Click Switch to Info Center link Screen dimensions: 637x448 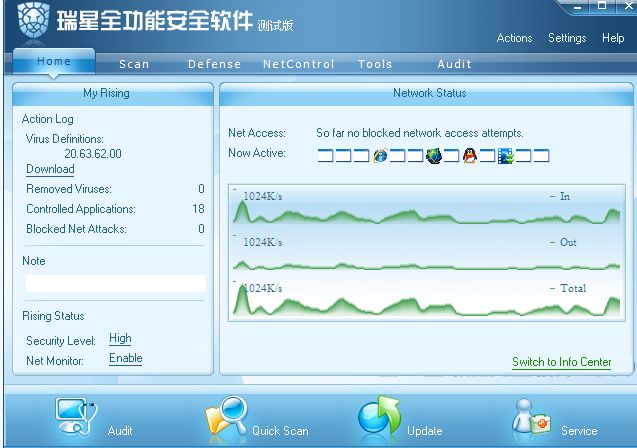click(561, 362)
